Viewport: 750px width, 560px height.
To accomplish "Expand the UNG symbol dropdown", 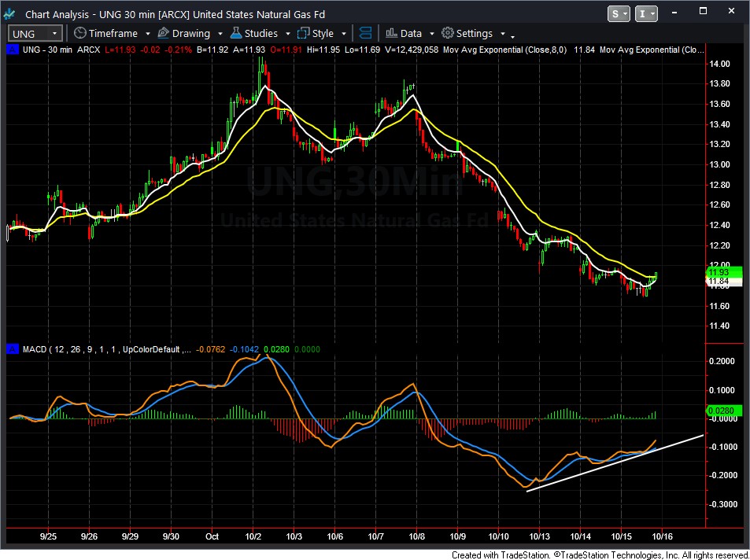I will (54, 33).
